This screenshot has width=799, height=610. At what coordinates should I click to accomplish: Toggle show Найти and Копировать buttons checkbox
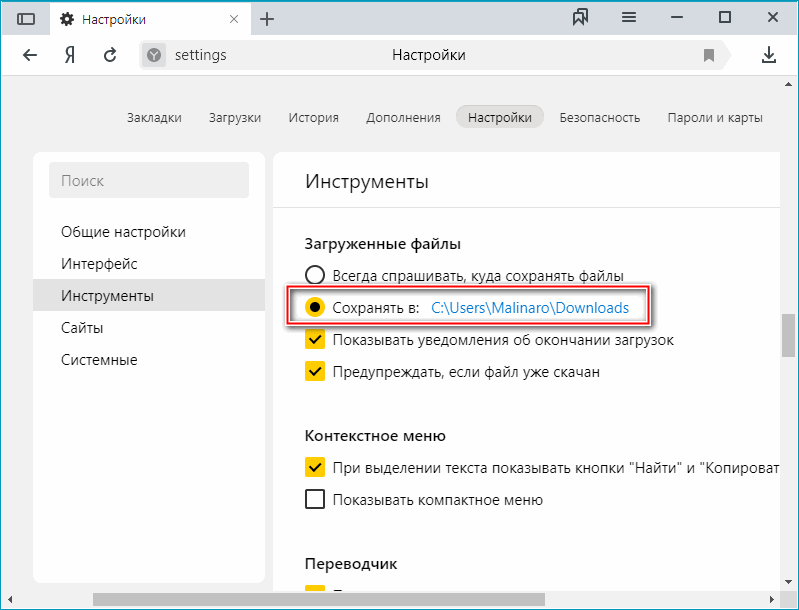click(x=315, y=467)
